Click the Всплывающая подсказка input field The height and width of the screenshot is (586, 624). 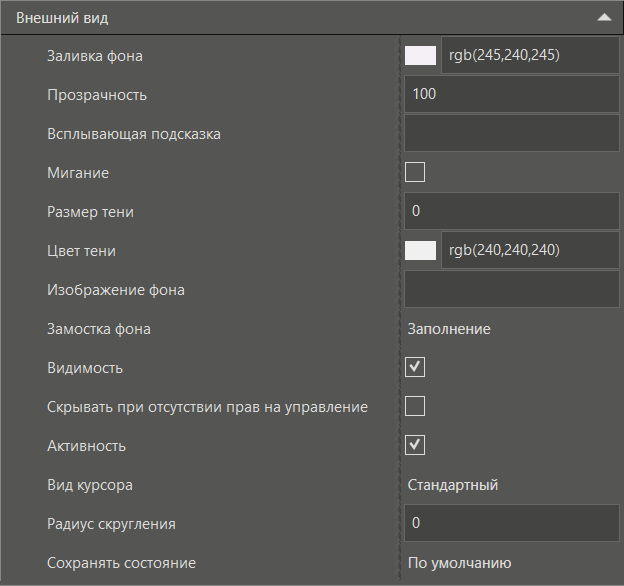(x=510, y=134)
